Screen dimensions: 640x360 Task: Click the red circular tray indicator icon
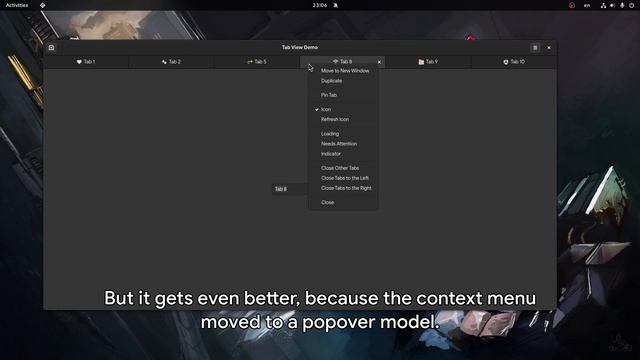[x=572, y=5]
